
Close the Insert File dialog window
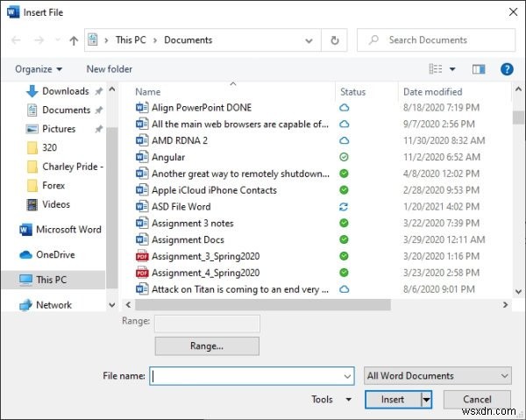513,12
